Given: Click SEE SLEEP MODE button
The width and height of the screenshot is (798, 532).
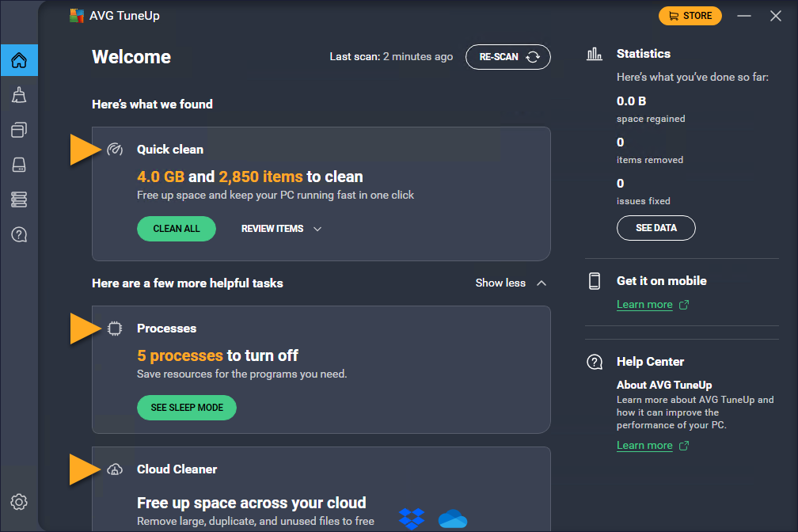Looking at the screenshot, I should pyautogui.click(x=187, y=408).
